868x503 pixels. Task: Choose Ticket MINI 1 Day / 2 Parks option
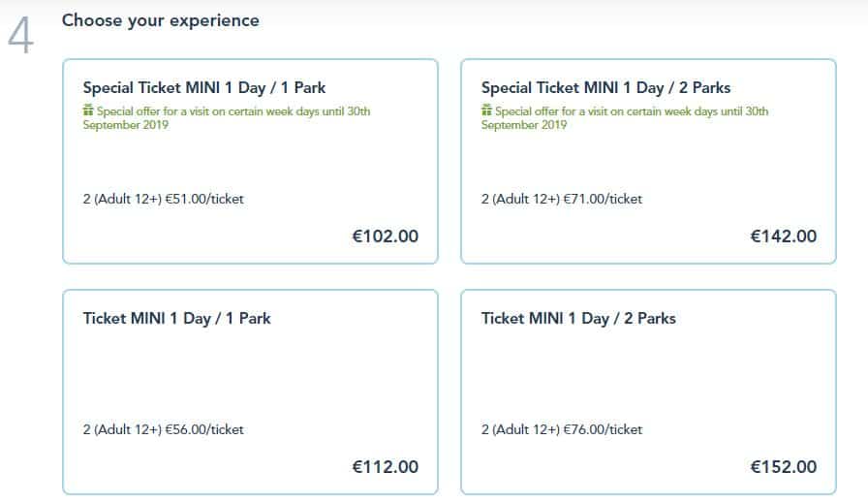click(648, 392)
